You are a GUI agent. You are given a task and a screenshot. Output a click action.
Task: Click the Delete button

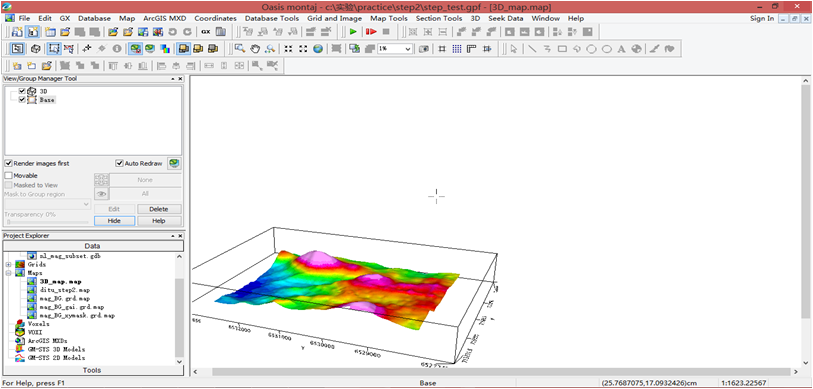coord(159,209)
